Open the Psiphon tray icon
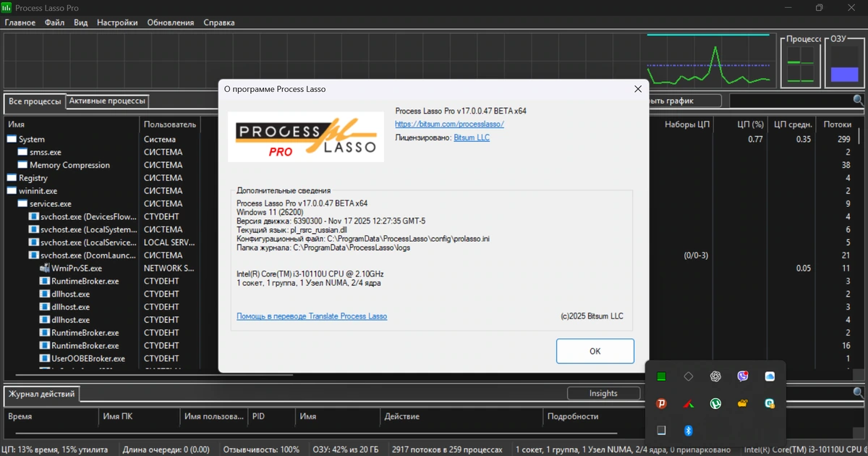Viewport: 868px width, 456px height. (661, 403)
